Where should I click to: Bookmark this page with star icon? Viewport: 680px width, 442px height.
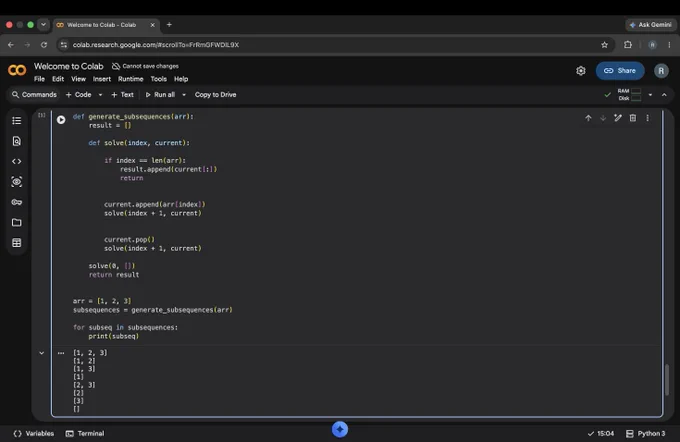coord(604,45)
